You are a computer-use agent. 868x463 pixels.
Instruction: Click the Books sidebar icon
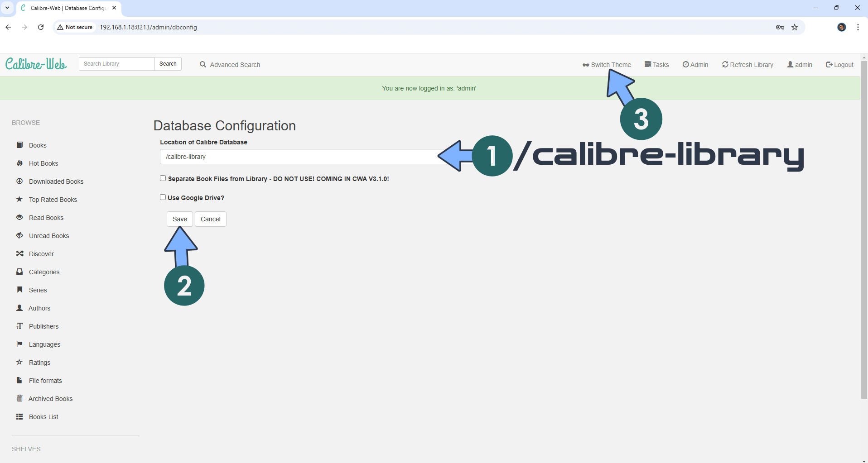[19, 145]
